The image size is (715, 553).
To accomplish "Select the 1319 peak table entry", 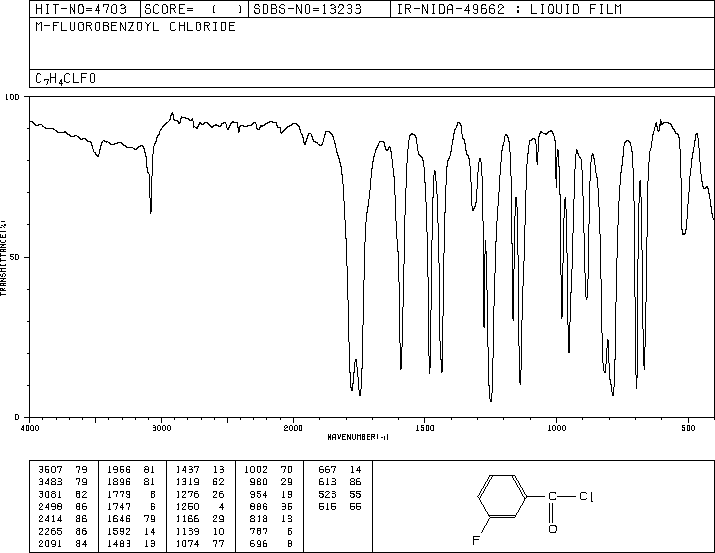I will 200,482.
